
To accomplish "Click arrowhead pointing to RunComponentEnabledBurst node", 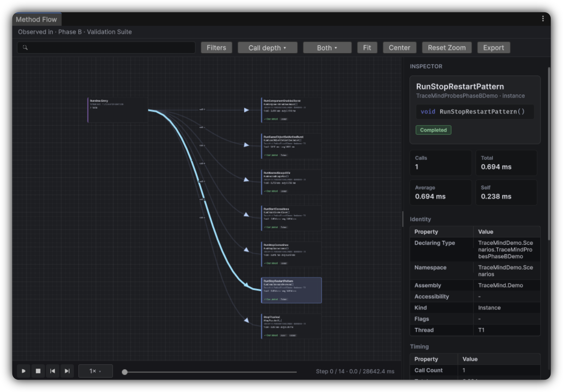I will click(x=246, y=110).
